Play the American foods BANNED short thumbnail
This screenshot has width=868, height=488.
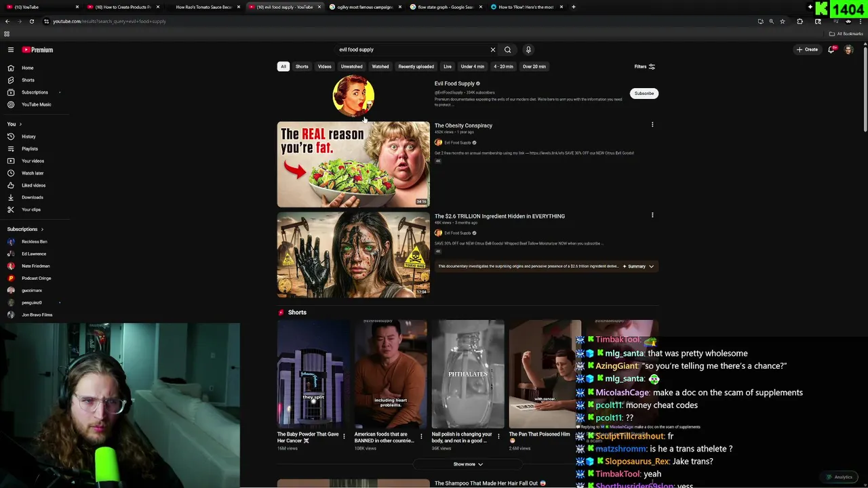[391, 374]
